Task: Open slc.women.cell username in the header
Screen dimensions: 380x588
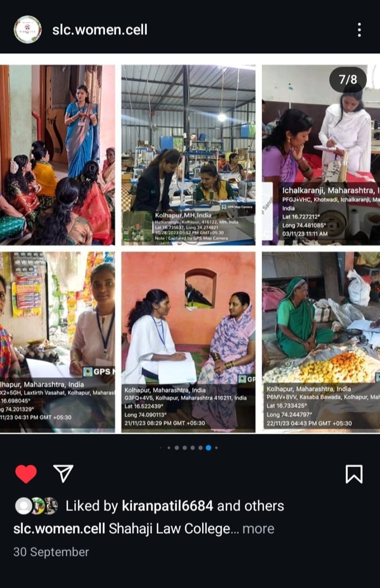Action: coord(100,30)
